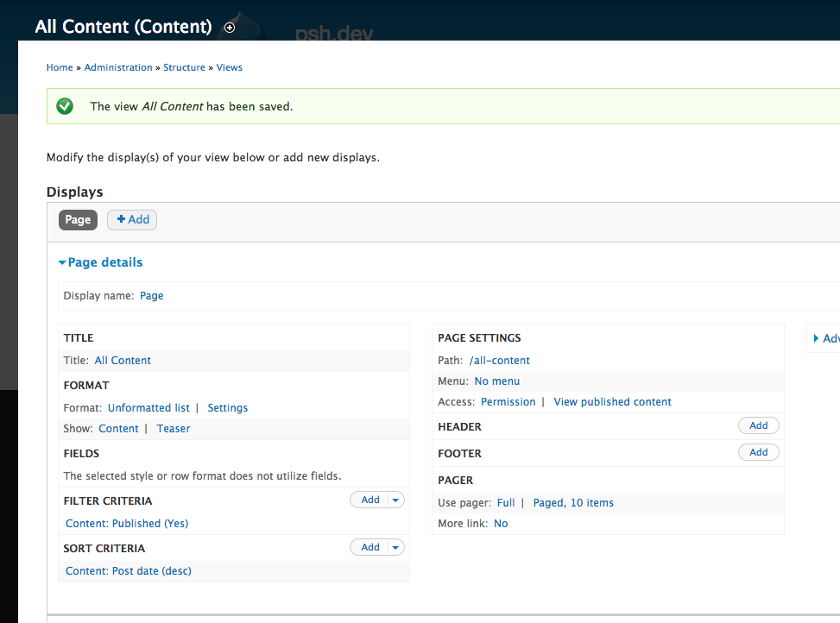Open the Sort Criteria Add dropdown arrow

395,547
